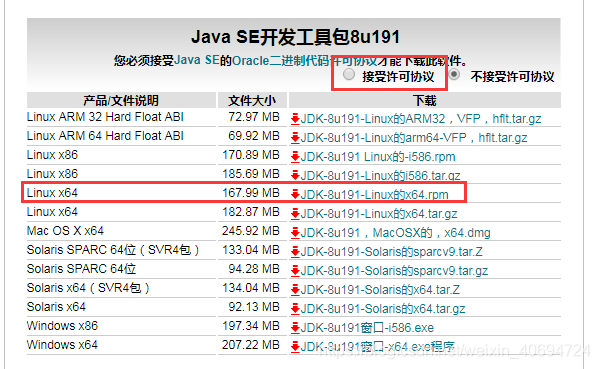Click the 72.97 MB file size cell
This screenshot has height=369, width=600.
click(x=254, y=117)
